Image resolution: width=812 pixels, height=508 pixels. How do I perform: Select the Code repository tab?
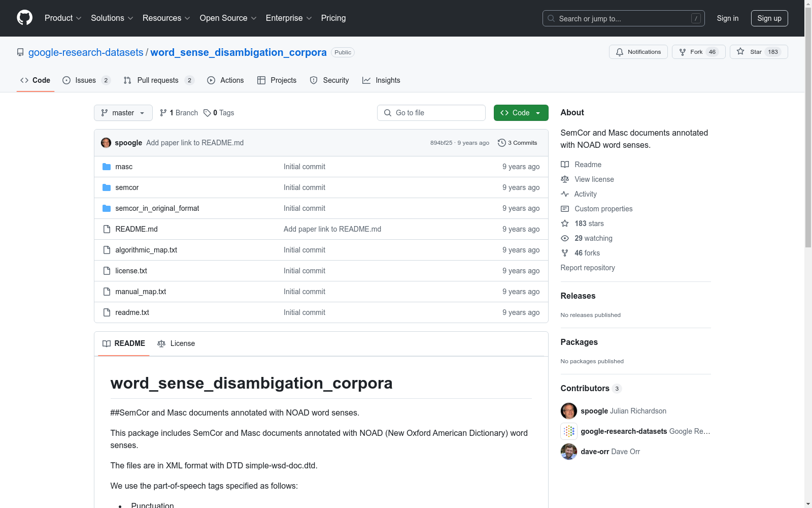point(36,80)
